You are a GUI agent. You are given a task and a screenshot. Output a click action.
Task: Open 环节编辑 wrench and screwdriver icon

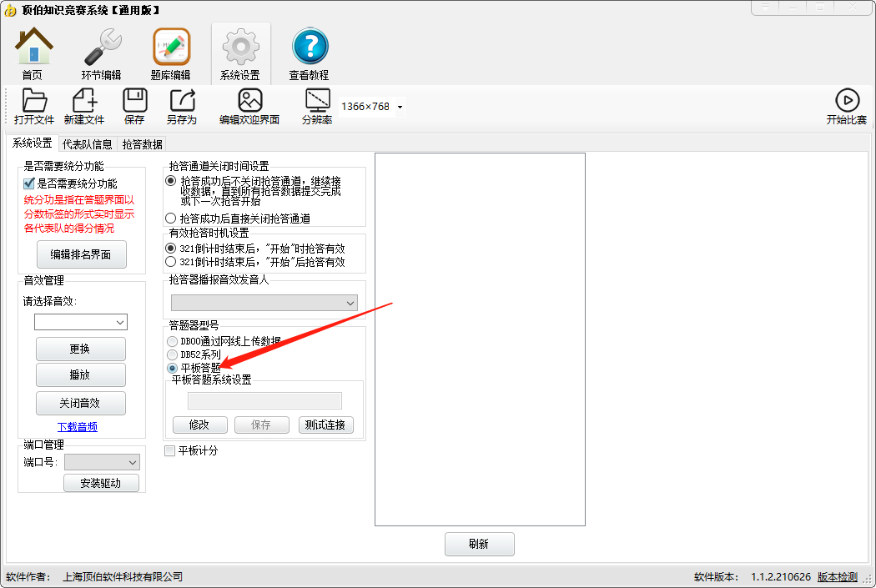(101, 48)
